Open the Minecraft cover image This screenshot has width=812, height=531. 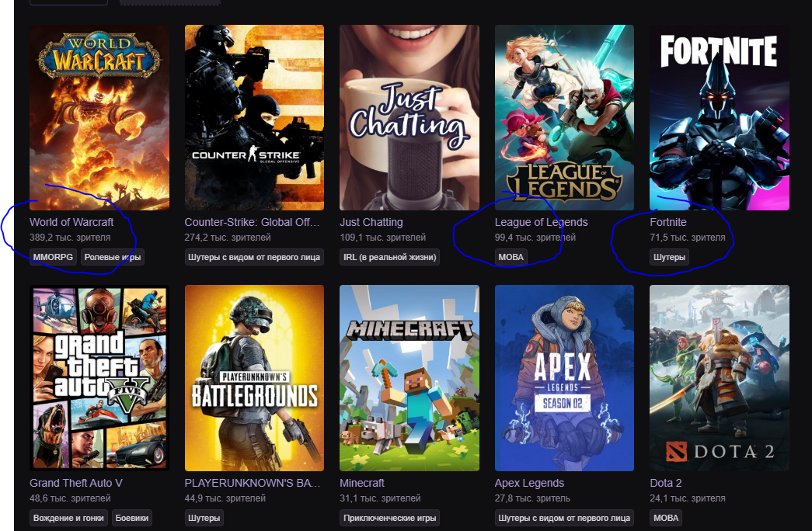409,378
